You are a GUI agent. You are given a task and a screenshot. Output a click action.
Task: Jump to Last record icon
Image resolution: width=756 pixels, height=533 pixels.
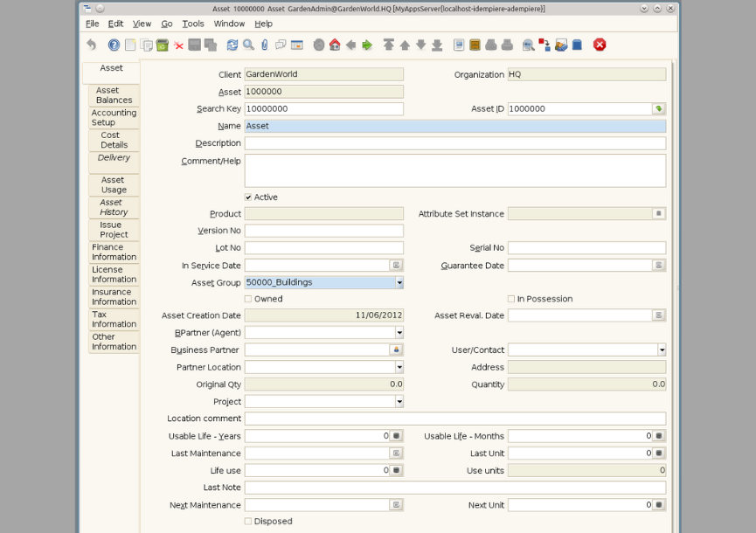(437, 45)
